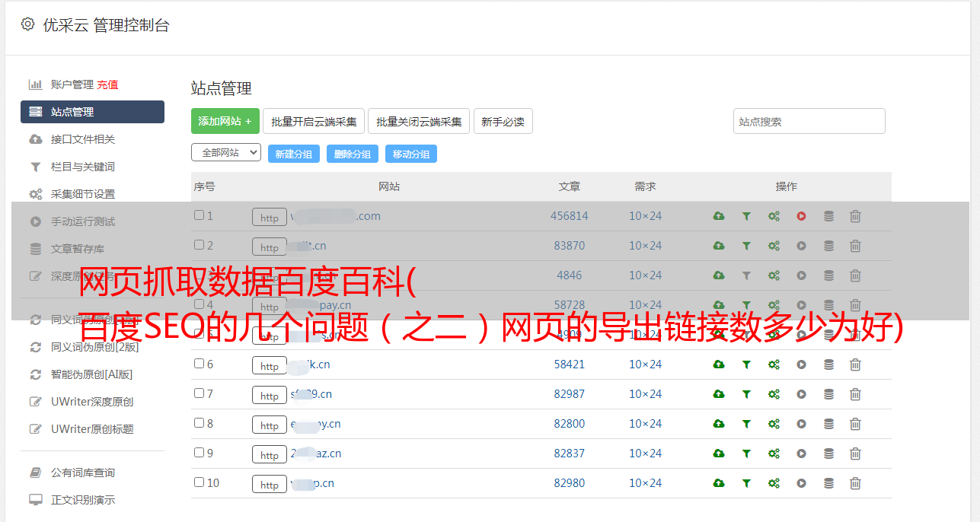Run play icon in row 10 (82980)
980x522 pixels.
[801, 483]
